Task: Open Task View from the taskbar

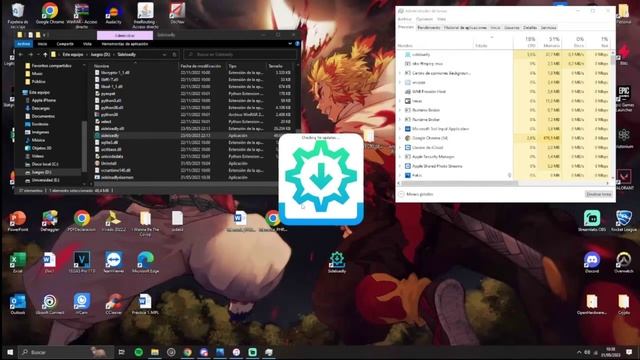Action: tap(122, 352)
